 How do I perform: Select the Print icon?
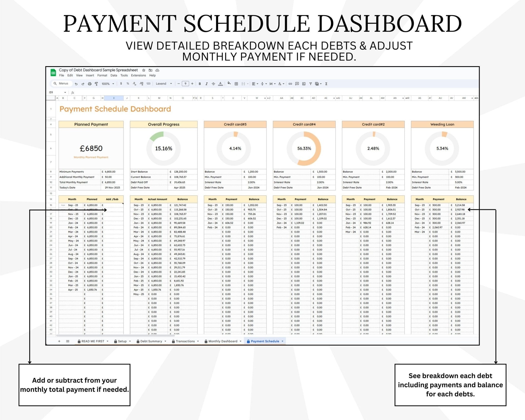click(x=89, y=84)
